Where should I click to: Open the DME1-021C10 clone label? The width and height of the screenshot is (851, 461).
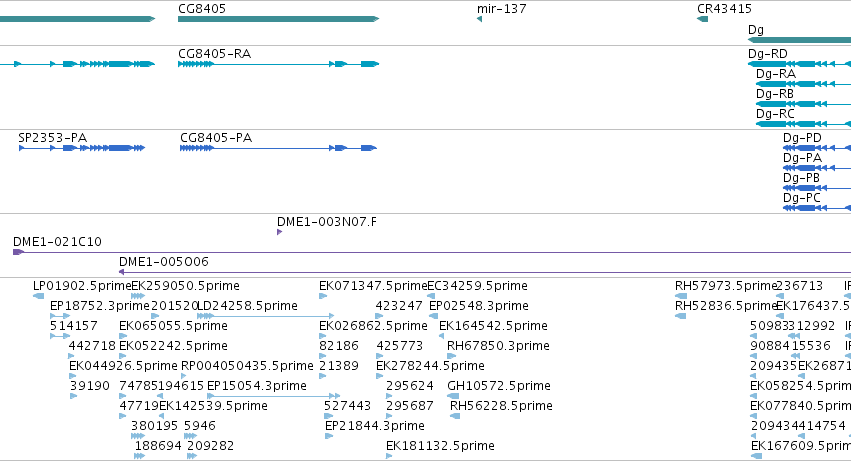(x=57, y=242)
